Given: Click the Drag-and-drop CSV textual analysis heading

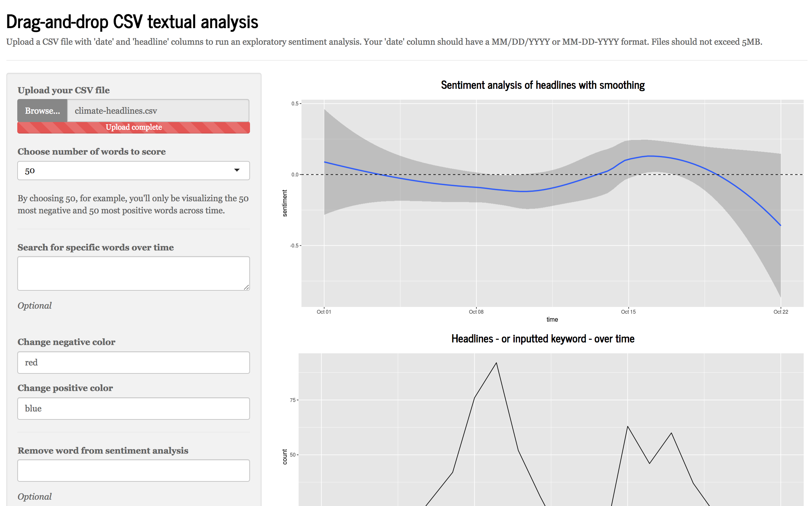Looking at the screenshot, I should pos(132,22).
